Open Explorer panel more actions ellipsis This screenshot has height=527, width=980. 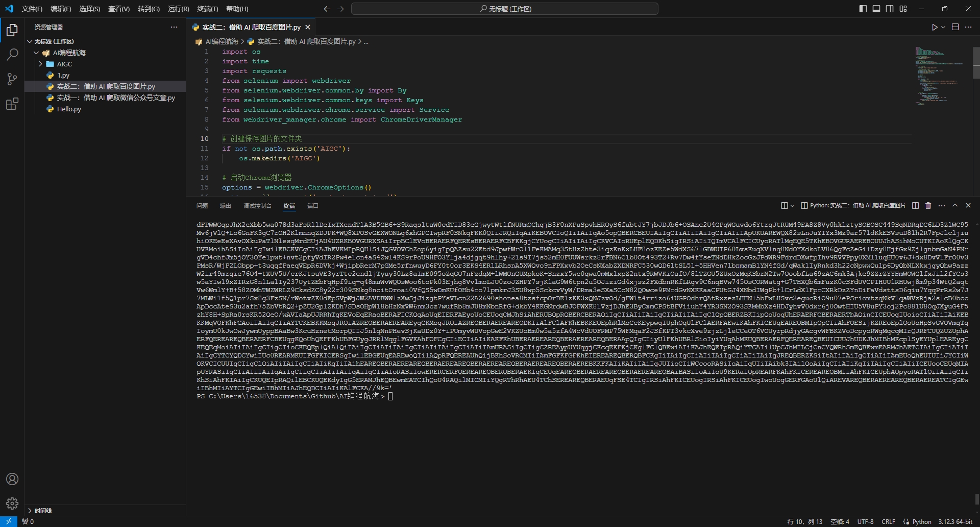tap(174, 27)
